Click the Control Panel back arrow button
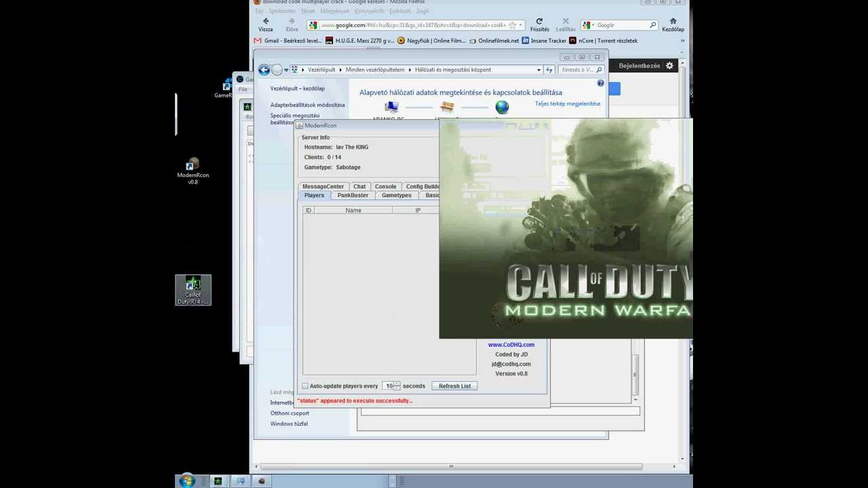The image size is (868, 488). (264, 70)
